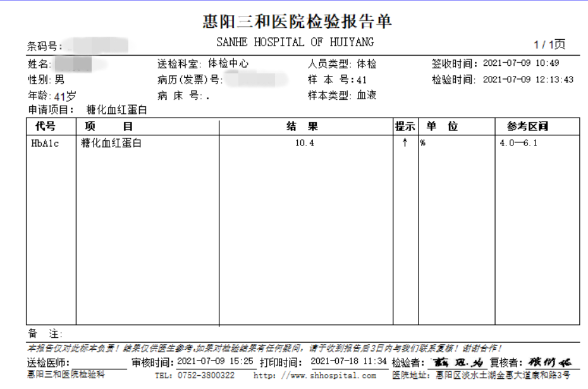Click the 审核时间 2021-07-09 15:25
This screenshot has height=389, width=588.
click(192, 362)
